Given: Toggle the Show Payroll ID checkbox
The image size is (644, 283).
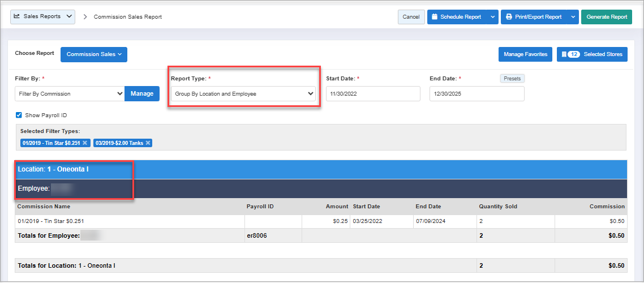Looking at the screenshot, I should click(19, 115).
